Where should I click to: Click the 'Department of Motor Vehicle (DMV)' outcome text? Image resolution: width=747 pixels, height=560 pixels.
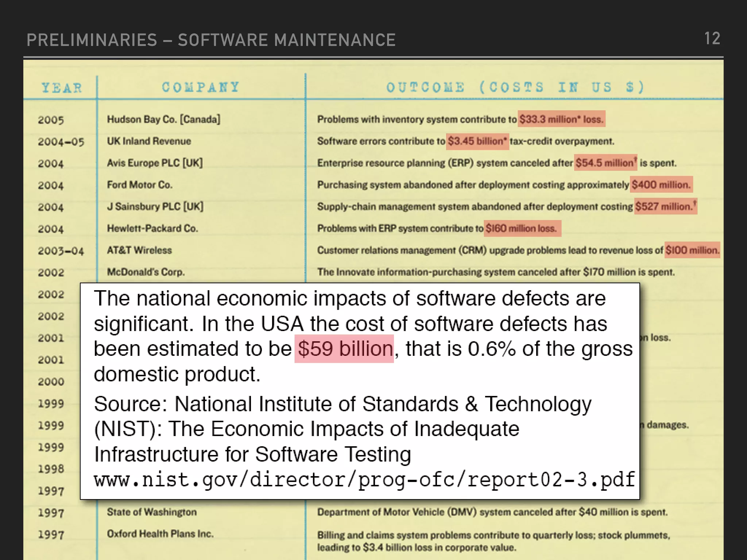[492, 512]
